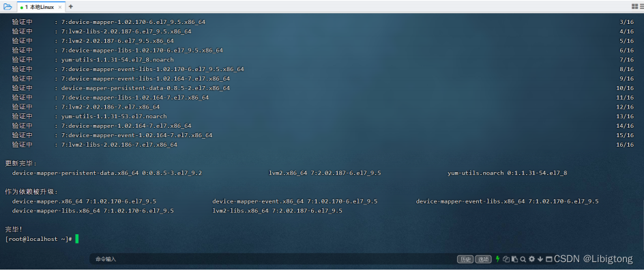This screenshot has width=644, height=271.
Task: Select device-mapper-event-libs.x86_64 7:1.02.170-6.el7_9.5 entry
Action: (508, 201)
